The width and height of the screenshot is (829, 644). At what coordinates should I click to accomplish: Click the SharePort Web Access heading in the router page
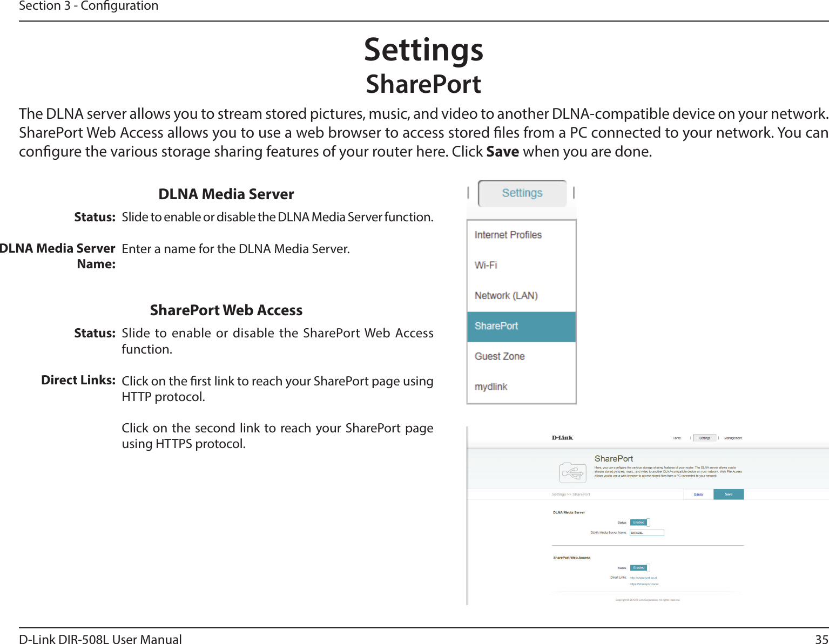click(x=571, y=558)
